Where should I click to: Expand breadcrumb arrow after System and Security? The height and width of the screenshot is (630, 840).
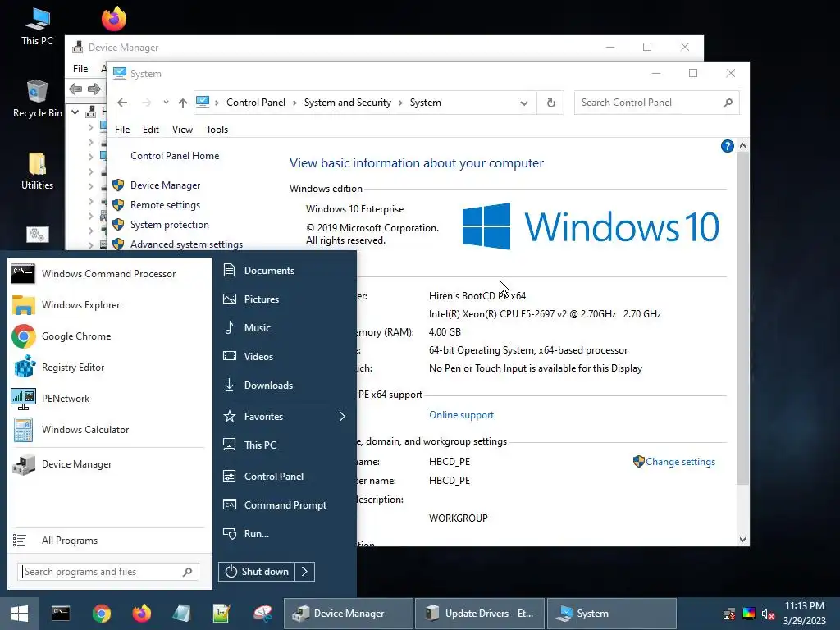click(x=400, y=103)
